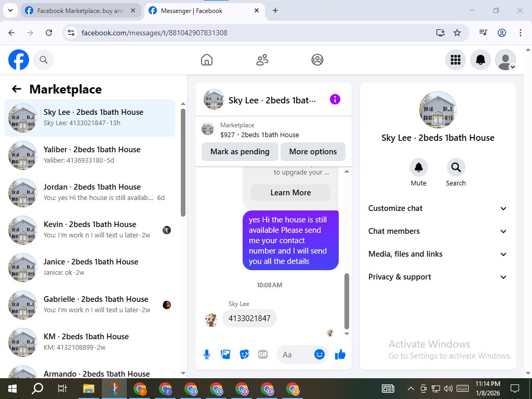
Task: Select the Messenger | Facebook tab
Action: 204,11
